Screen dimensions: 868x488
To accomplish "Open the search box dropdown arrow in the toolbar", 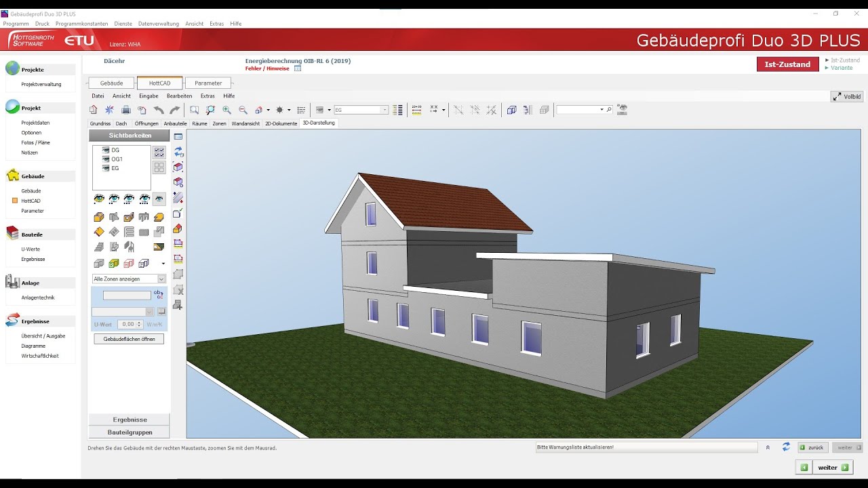I will [601, 110].
